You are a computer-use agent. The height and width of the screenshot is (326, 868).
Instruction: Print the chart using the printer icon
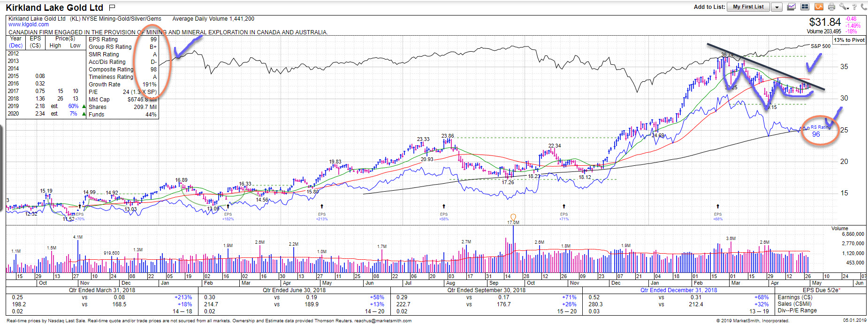point(831,7)
